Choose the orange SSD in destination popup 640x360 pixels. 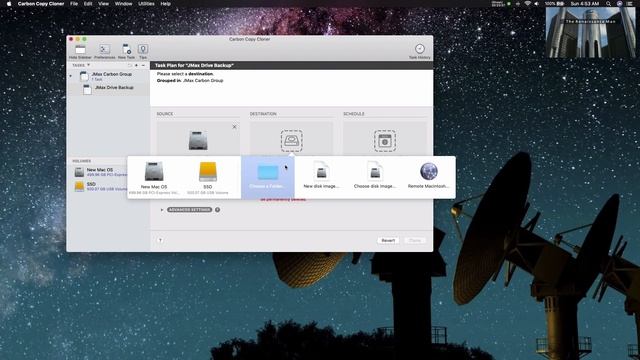[x=208, y=177]
